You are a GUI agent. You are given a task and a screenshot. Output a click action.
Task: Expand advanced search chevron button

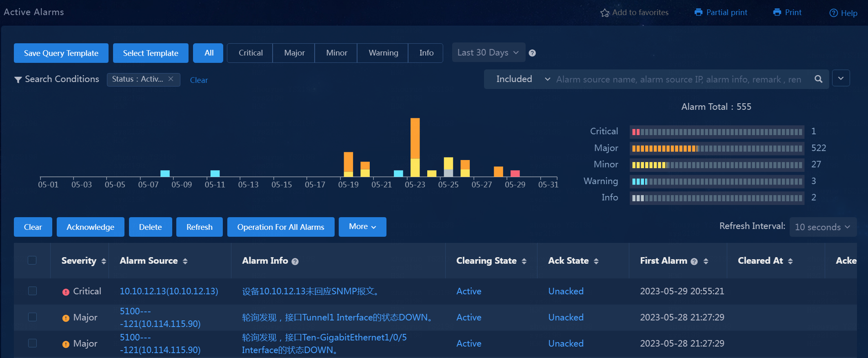coord(841,78)
